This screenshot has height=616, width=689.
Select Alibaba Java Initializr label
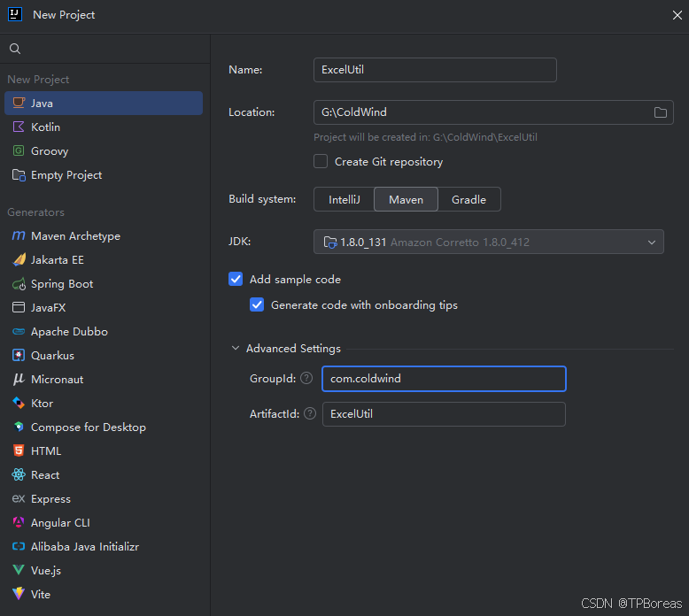pyautogui.click(x=85, y=547)
